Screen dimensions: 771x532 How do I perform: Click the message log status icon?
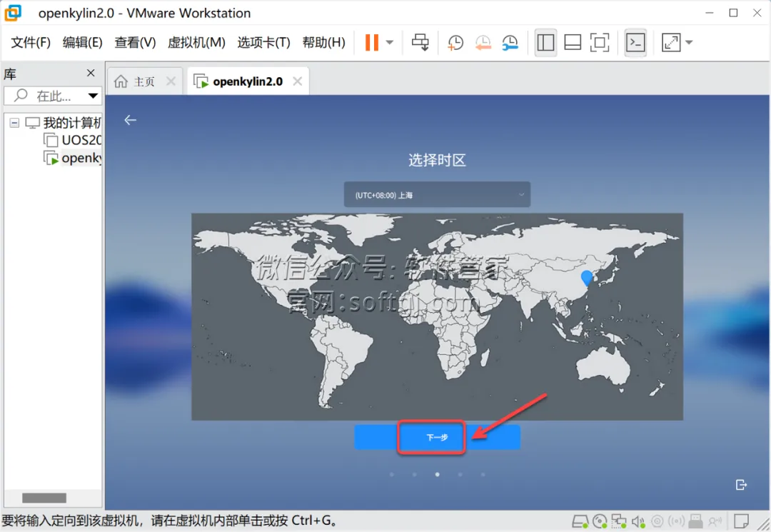[x=741, y=521]
